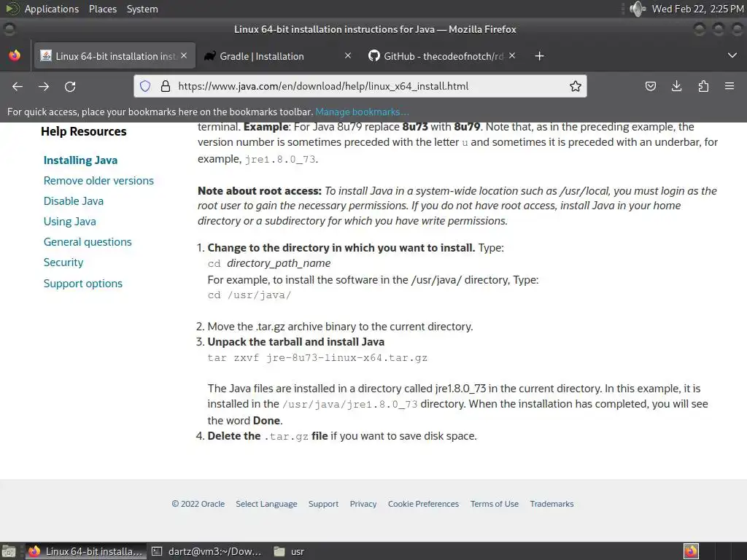Click the URL address bar field
The height and width of the screenshot is (560, 747).
[360, 86]
